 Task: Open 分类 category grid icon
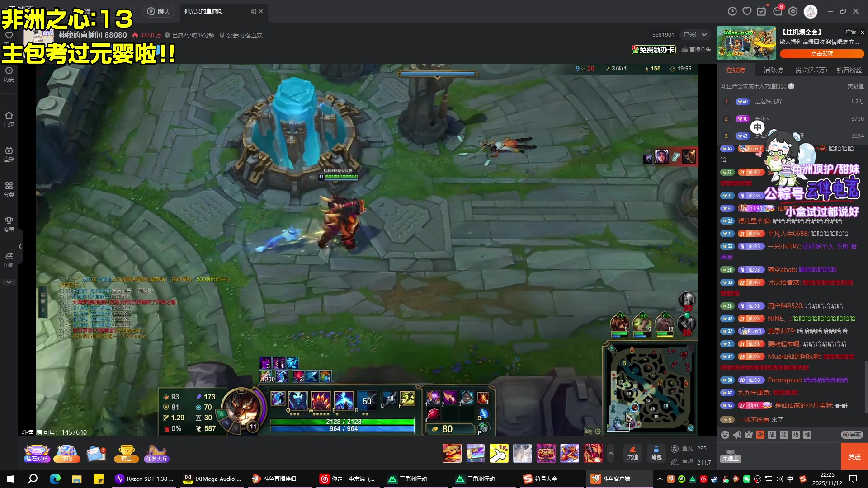tap(9, 189)
